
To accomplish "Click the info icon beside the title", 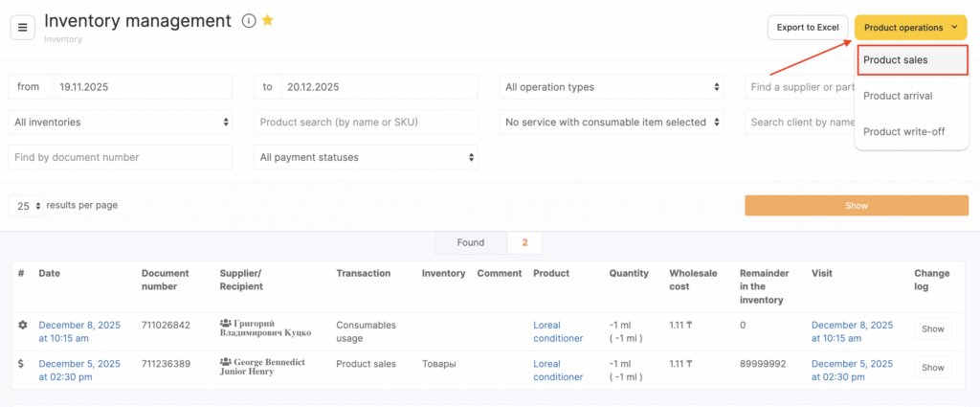I will point(249,21).
